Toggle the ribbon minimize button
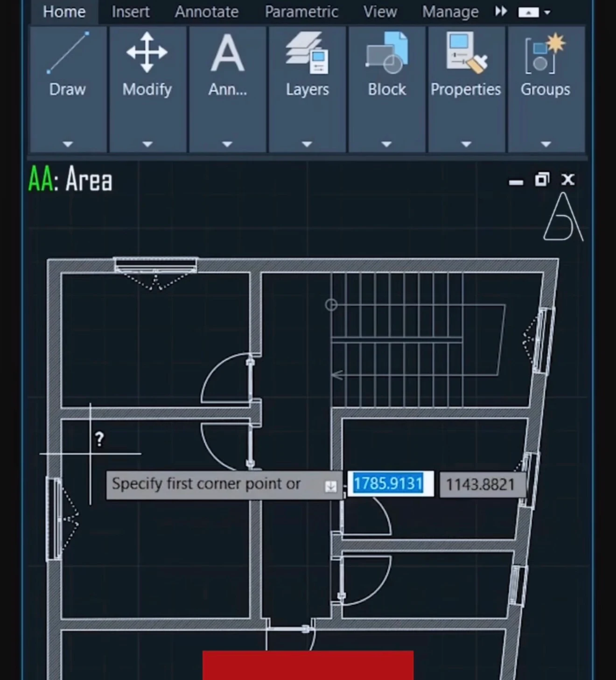616x680 pixels. tap(528, 12)
